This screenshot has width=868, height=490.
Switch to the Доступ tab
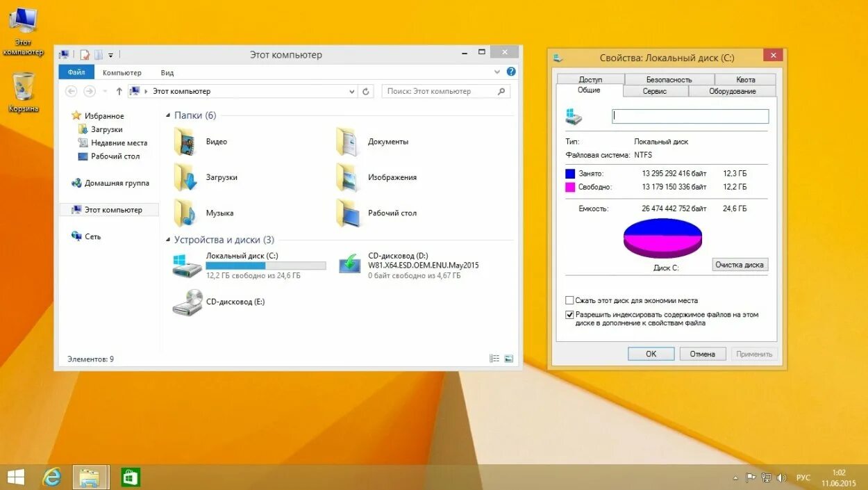point(590,79)
